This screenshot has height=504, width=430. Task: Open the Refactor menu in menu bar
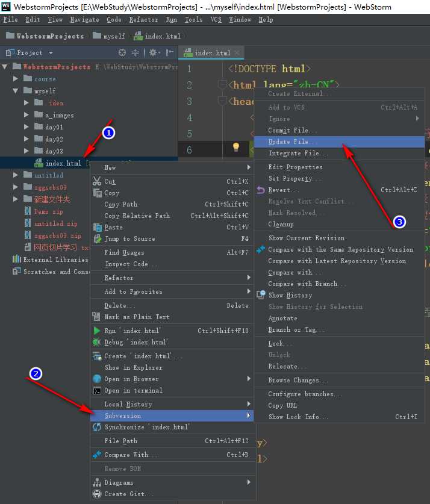pos(143,20)
